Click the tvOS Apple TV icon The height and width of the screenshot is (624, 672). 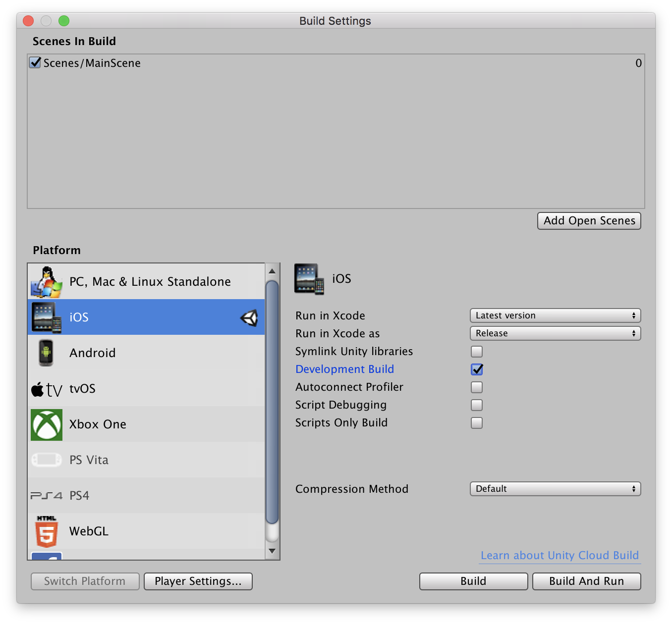coord(46,388)
